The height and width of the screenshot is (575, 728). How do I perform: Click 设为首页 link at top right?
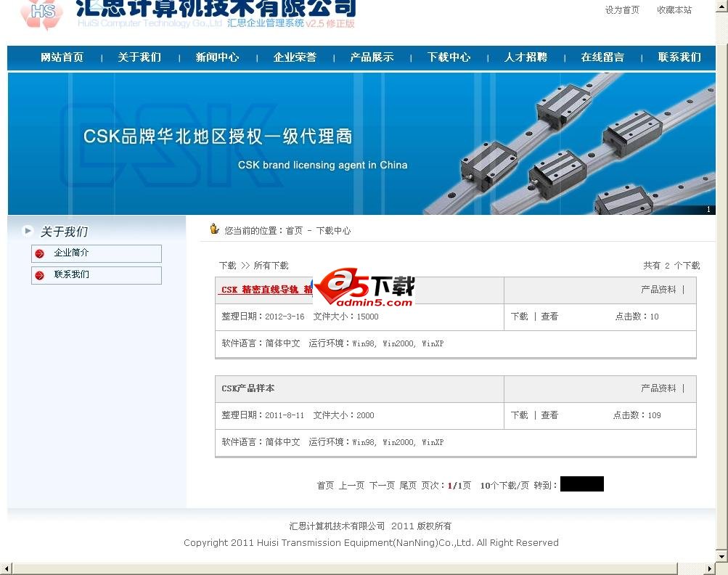pyautogui.click(x=622, y=9)
